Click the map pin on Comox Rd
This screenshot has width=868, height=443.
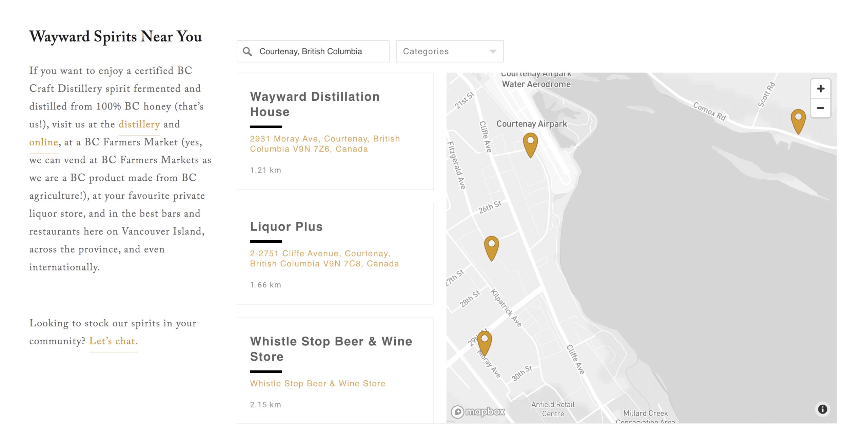click(x=798, y=120)
